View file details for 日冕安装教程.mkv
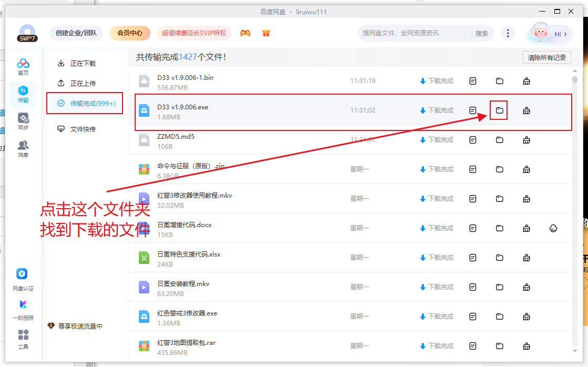The width and height of the screenshot is (588, 367). pyautogui.click(x=472, y=287)
